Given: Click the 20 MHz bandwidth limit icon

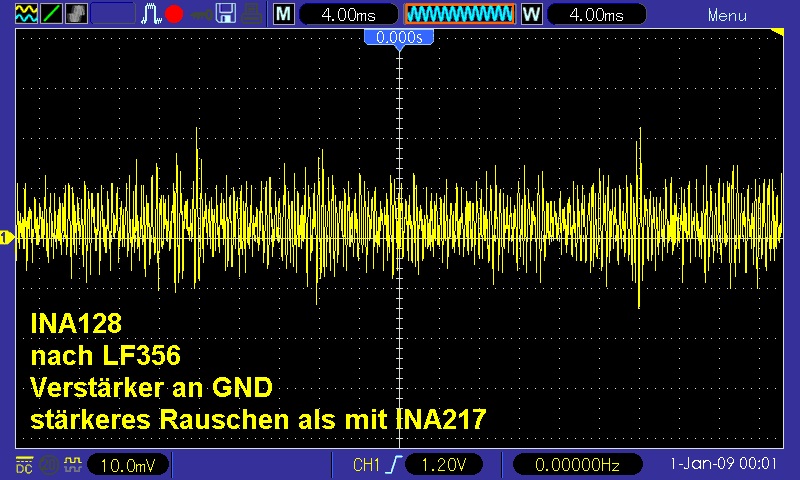Looking at the screenshot, I should point(49,465).
